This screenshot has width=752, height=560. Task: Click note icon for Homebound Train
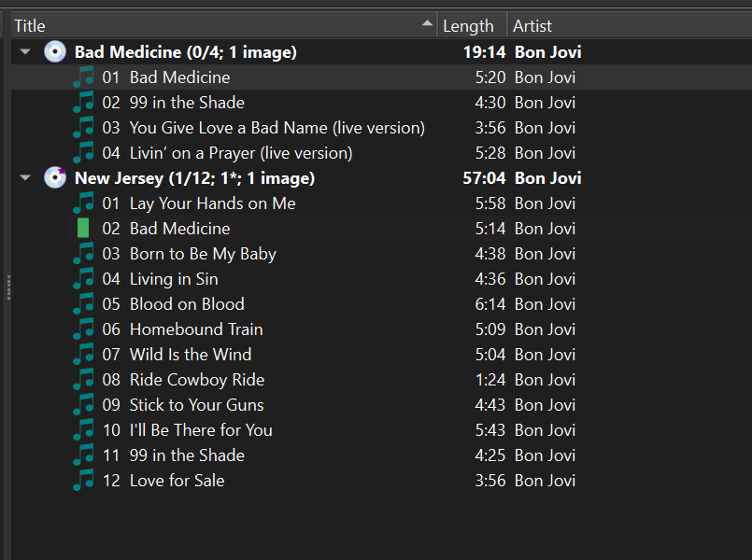click(83, 329)
